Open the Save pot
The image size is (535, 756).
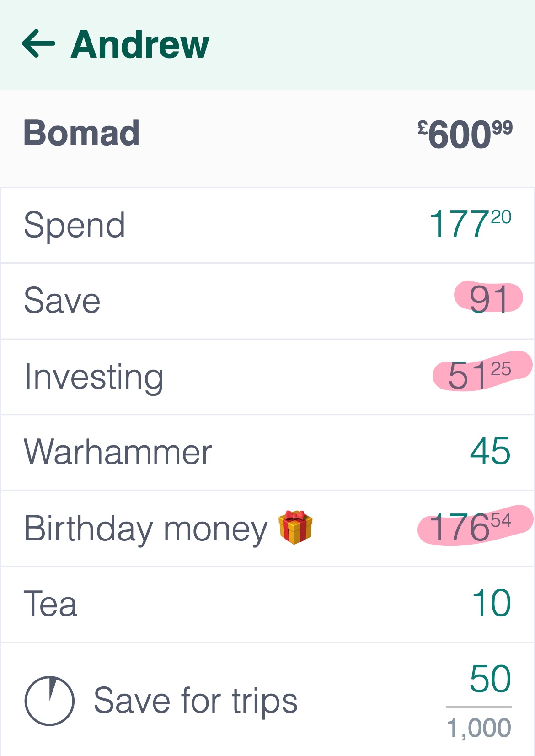click(x=267, y=301)
